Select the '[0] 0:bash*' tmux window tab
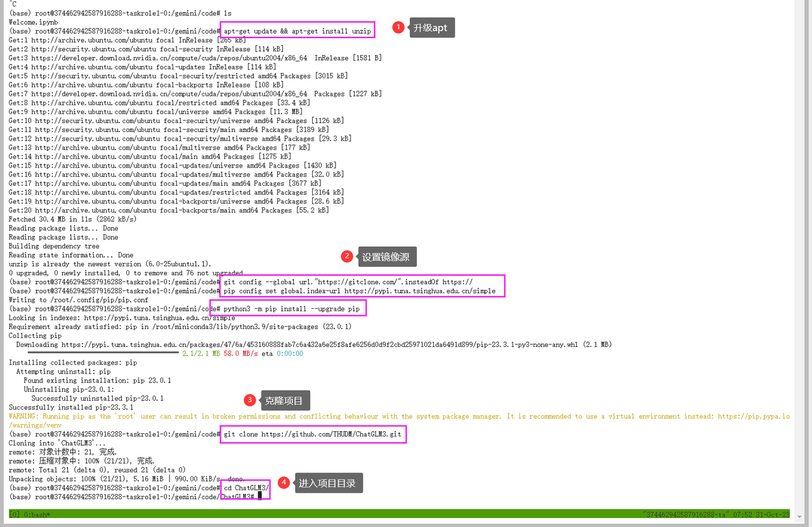This screenshot has width=812, height=527. tap(29, 514)
